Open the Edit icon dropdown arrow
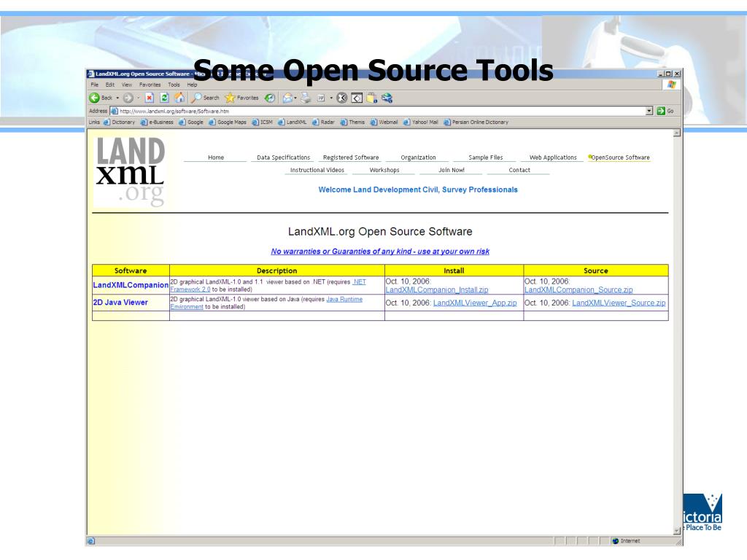This screenshot has height=560, width=747. tap(331, 98)
